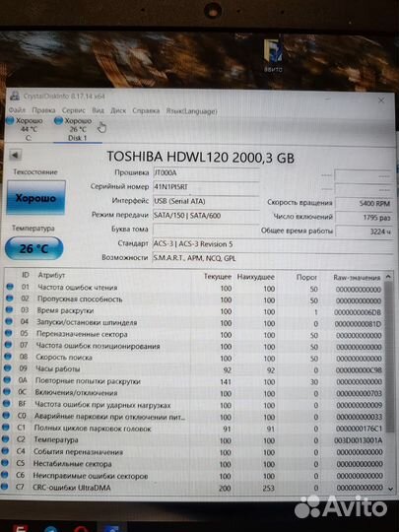This screenshot has width=399, height=532.
Task: Click the Текущее column header
Action: tap(218, 277)
